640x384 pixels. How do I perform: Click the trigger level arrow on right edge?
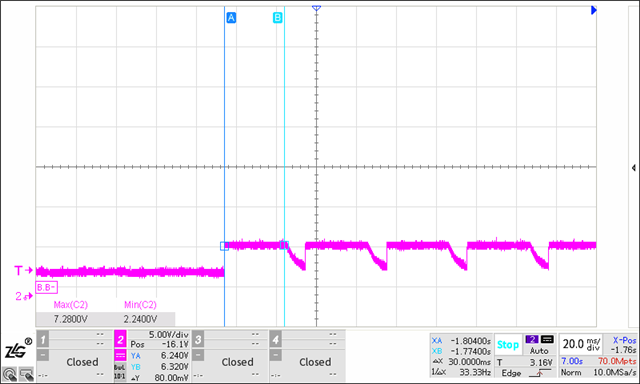tap(633, 168)
